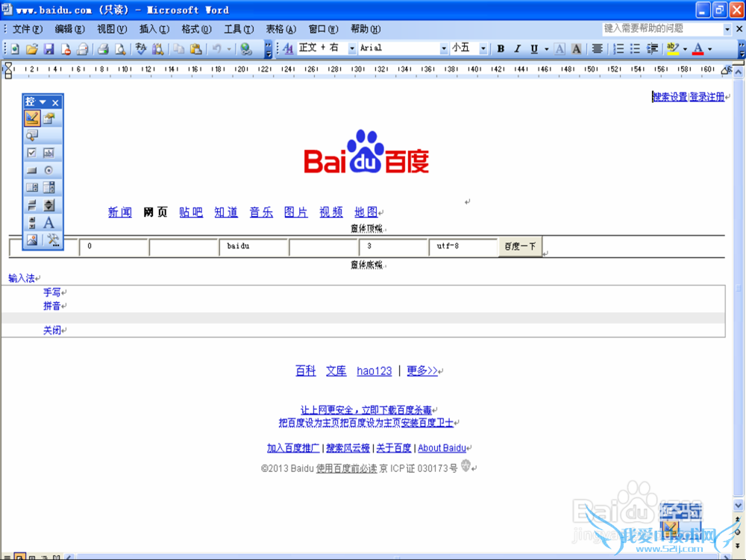Open control Properties in the Control Toolbox

(49, 118)
